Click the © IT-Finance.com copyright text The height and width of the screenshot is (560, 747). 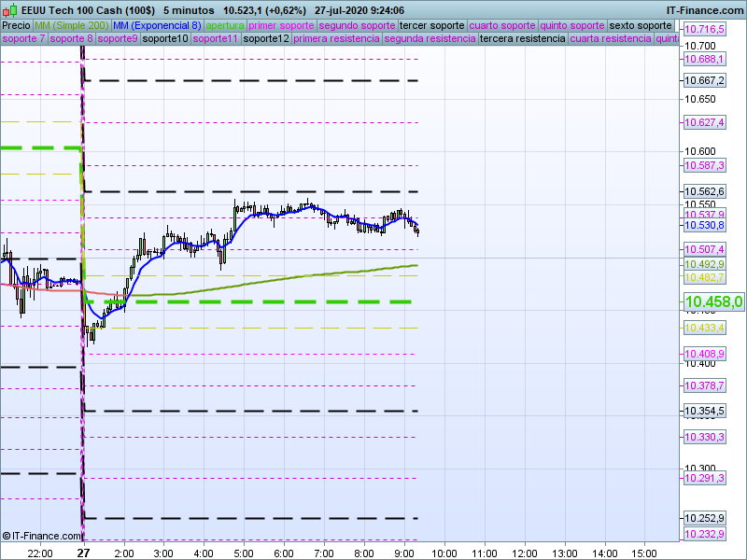coord(41,536)
